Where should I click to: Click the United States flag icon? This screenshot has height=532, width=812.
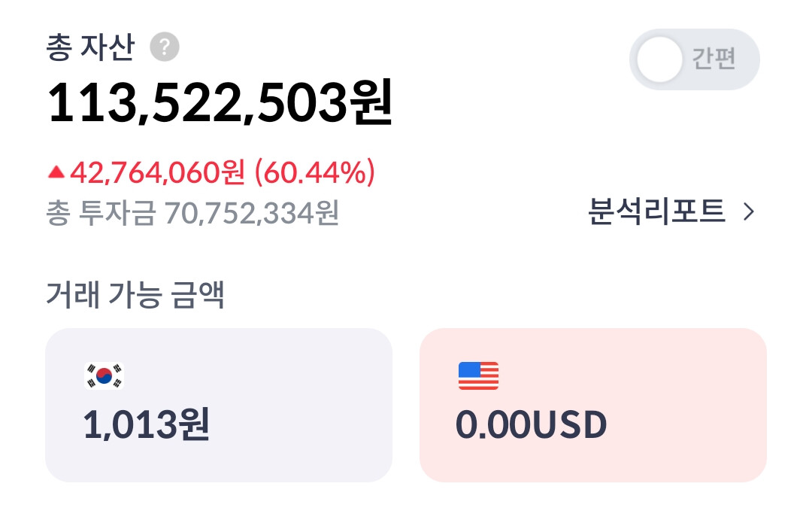(478, 376)
